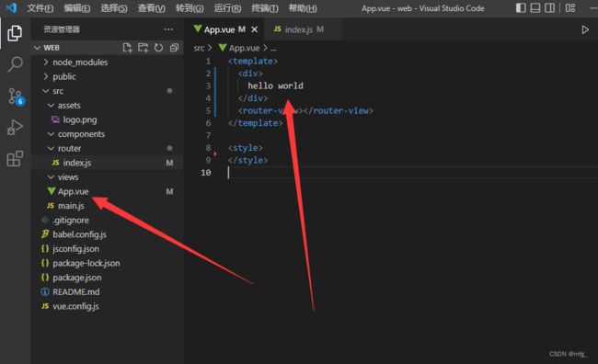The height and width of the screenshot is (364, 598).
Task: Click the New Folder icon in explorer
Action: coord(143,48)
